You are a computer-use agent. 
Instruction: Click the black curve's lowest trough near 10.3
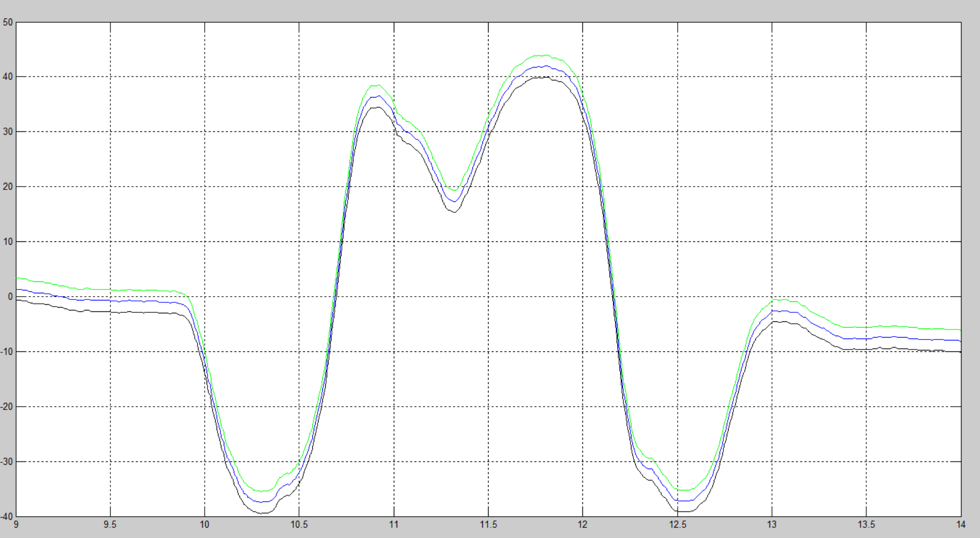coord(263,513)
